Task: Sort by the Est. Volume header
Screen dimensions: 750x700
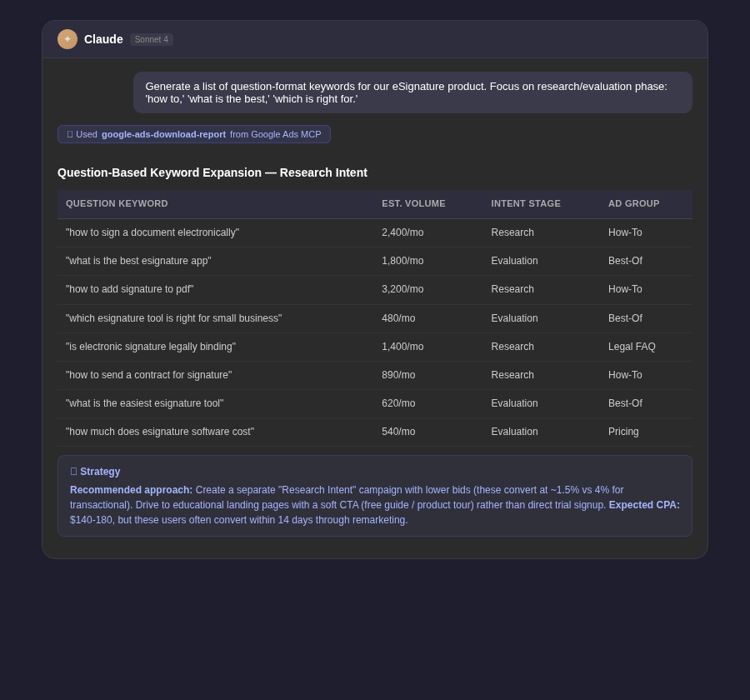Action: 413,203
